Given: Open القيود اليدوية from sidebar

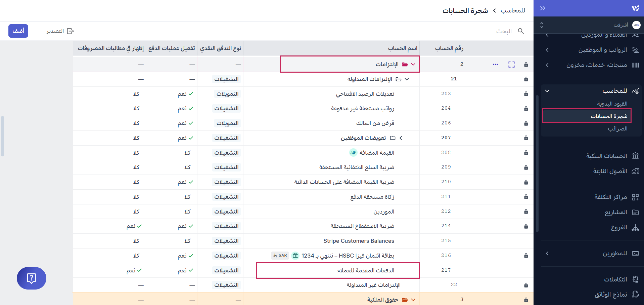Looking at the screenshot, I should (x=612, y=104).
